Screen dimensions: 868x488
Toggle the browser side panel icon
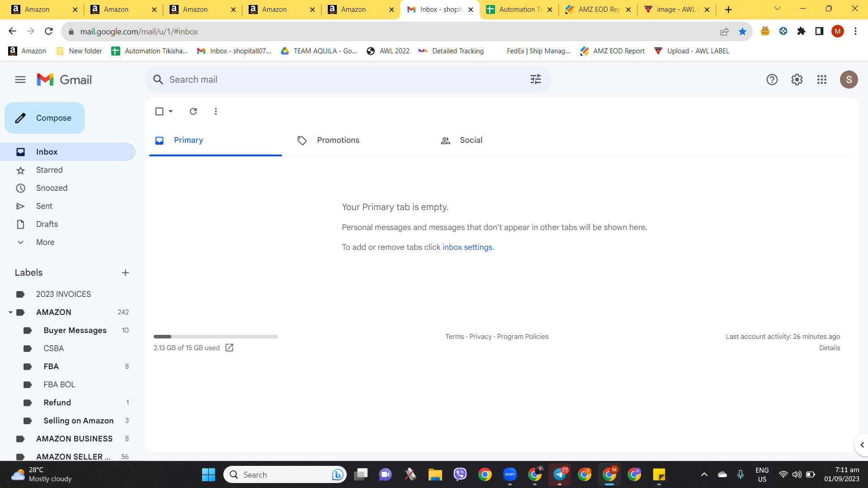click(x=819, y=31)
